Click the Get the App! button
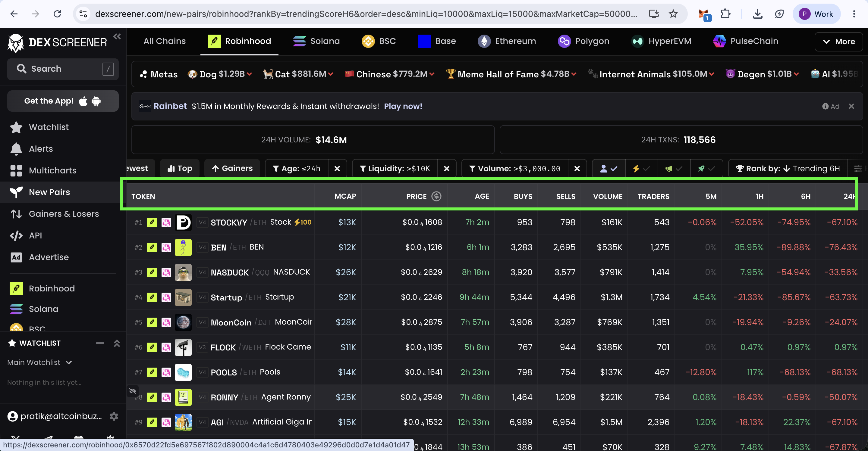Screen dimensions: 868x451 pos(63,101)
